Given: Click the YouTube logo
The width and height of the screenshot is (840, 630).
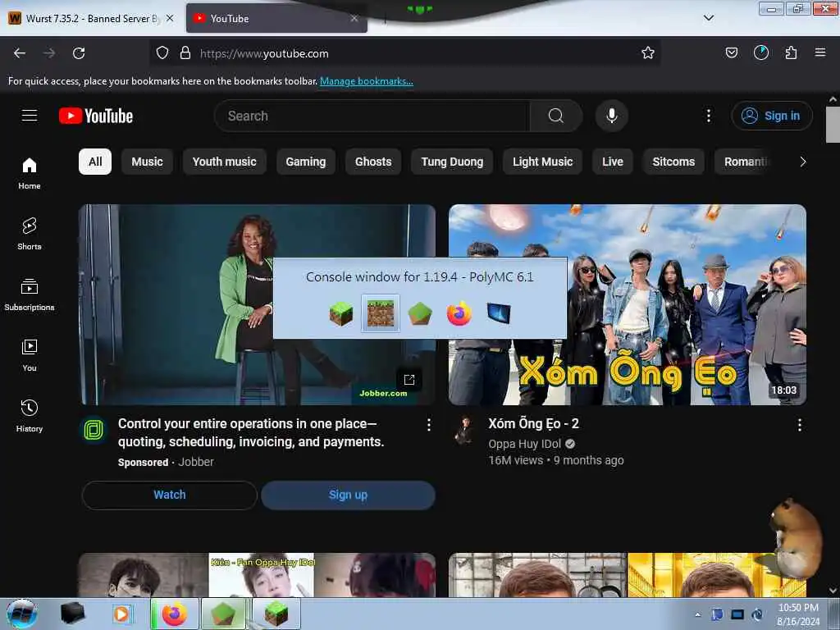Looking at the screenshot, I should click(x=96, y=116).
